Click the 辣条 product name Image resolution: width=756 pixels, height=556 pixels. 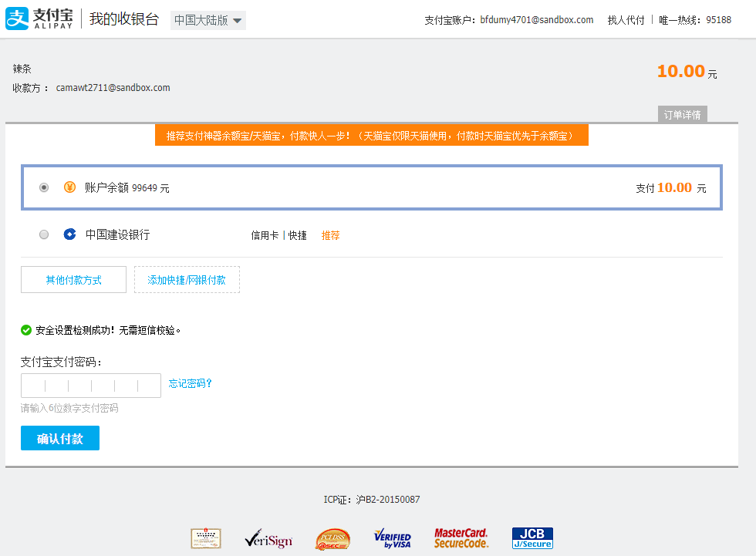(x=22, y=69)
